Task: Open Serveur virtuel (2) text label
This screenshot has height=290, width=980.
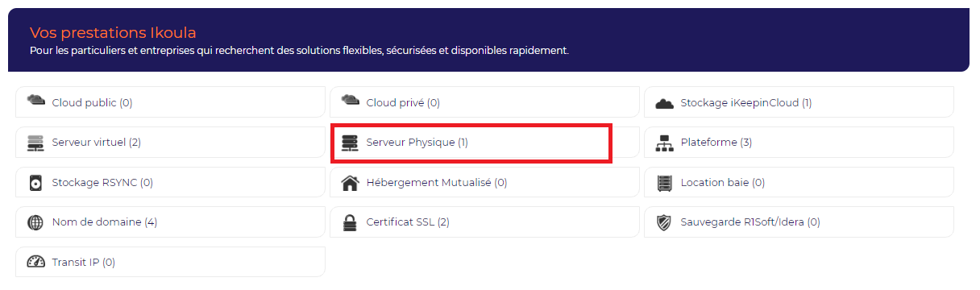Action: pyautogui.click(x=96, y=143)
